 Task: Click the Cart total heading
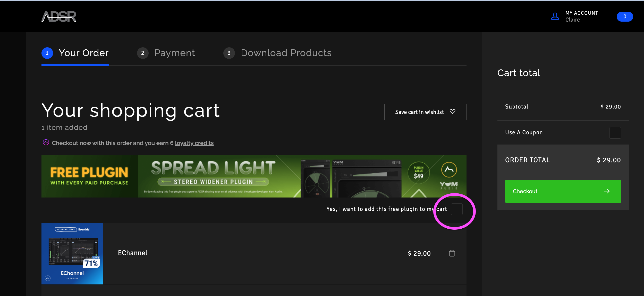click(x=519, y=73)
